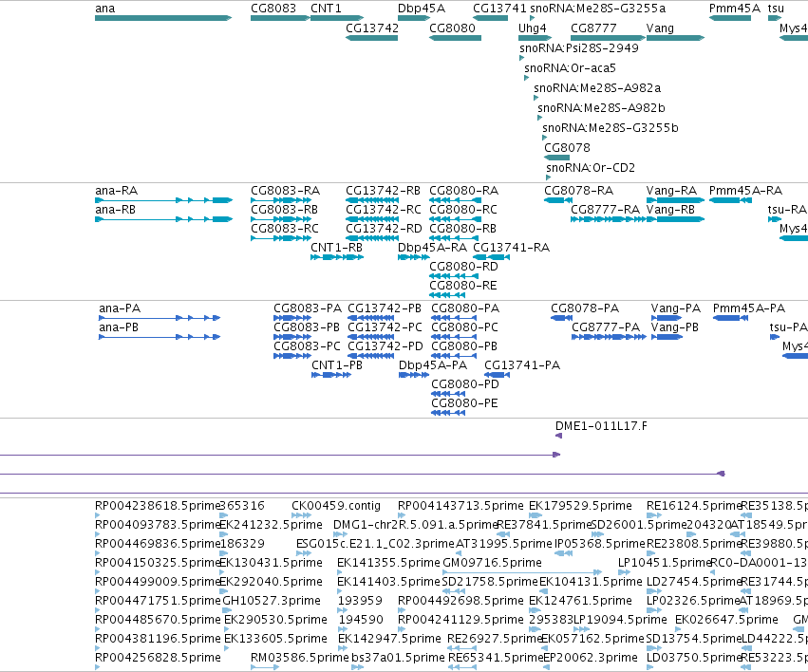Select protein CG8083-PB label
The height and width of the screenshot is (672, 808).
(x=307, y=327)
